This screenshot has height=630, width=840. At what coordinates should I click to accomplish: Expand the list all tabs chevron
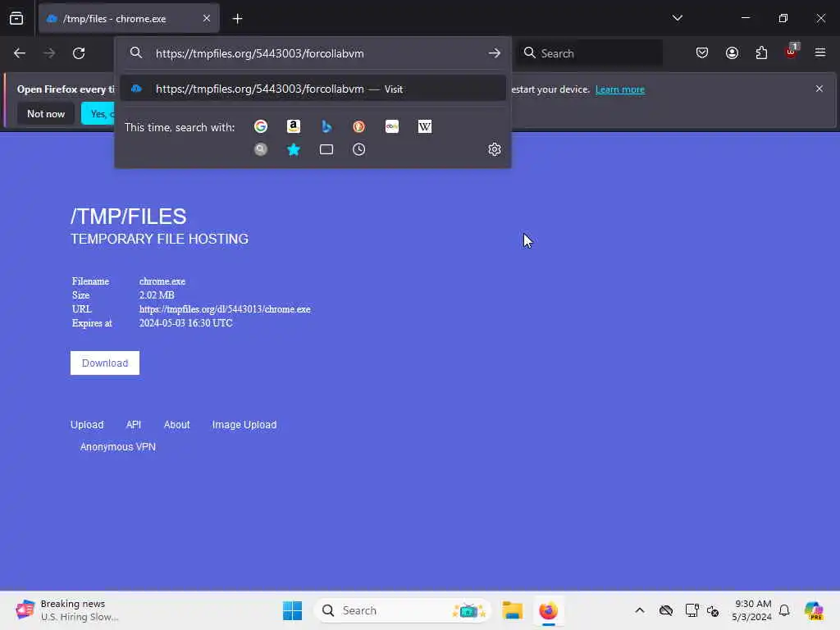[677, 18]
